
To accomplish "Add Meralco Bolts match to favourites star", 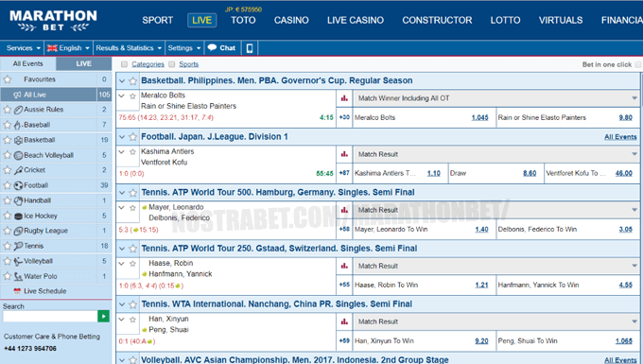I will coord(132,96).
